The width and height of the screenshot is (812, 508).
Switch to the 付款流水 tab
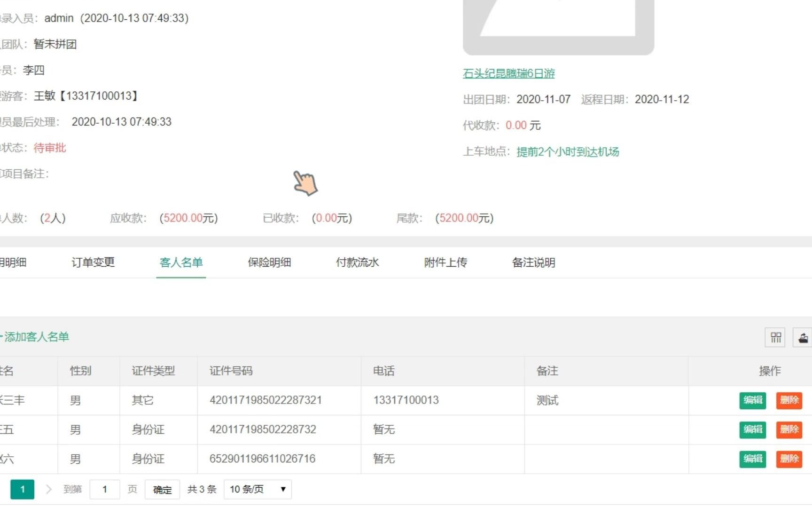357,262
